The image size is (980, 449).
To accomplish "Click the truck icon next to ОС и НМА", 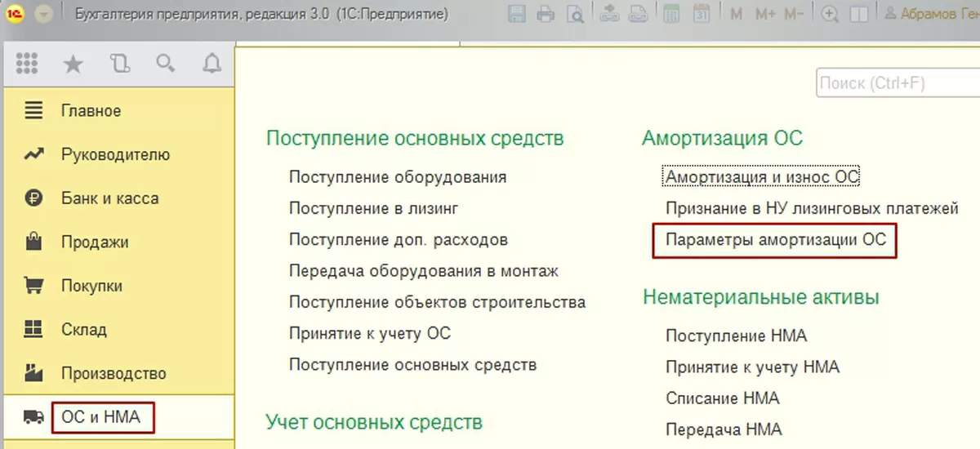I will (x=33, y=417).
